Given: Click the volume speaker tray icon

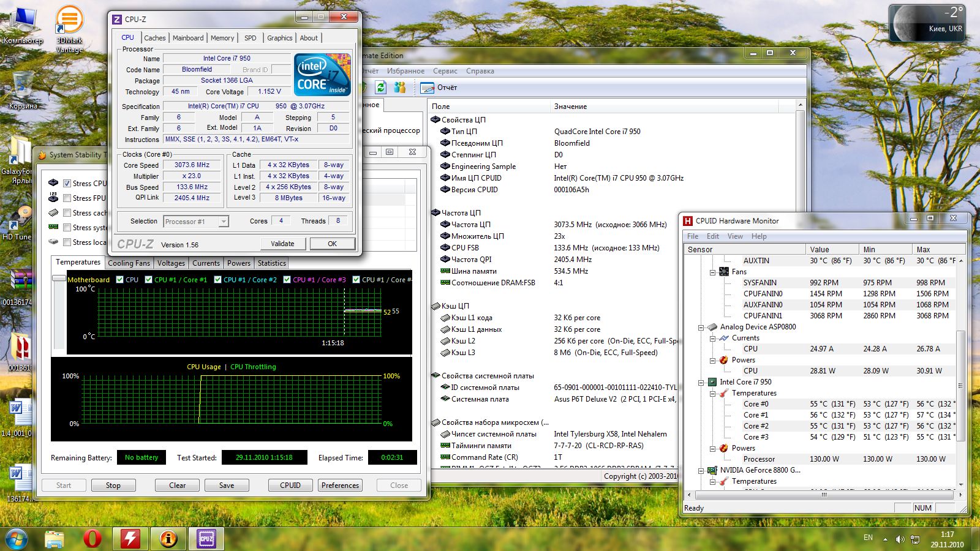Looking at the screenshot, I should pyautogui.click(x=899, y=539).
